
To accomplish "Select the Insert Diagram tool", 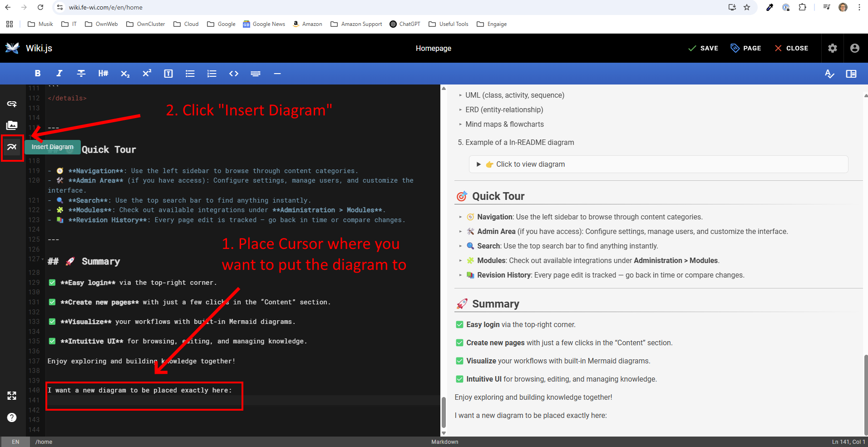I will 12,147.
